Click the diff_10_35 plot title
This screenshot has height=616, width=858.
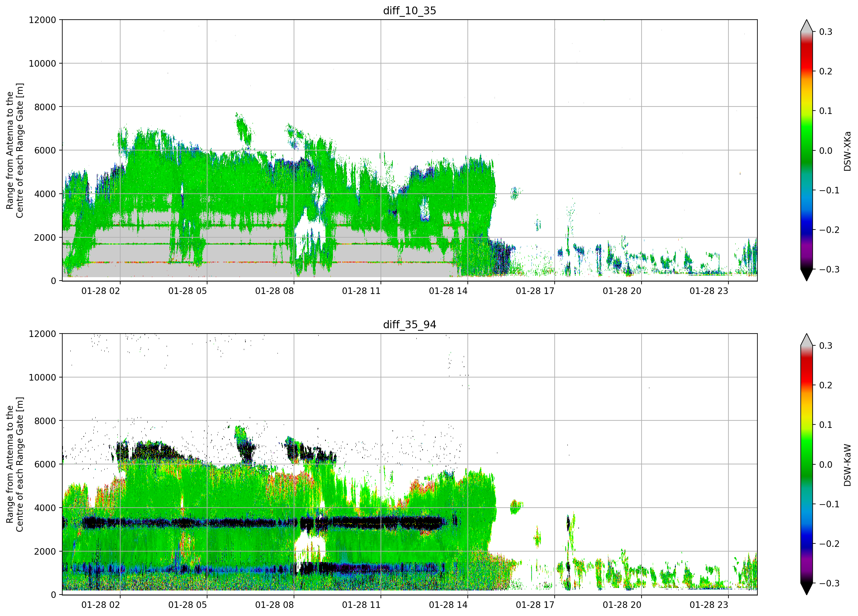point(410,11)
